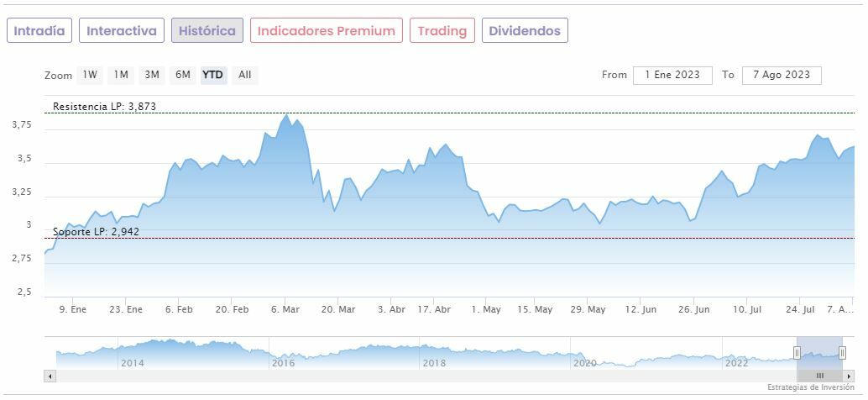Screen dimensions: 868x400
Task: Click the navigator scrollbar thumb grip
Action: pyautogui.click(x=820, y=376)
